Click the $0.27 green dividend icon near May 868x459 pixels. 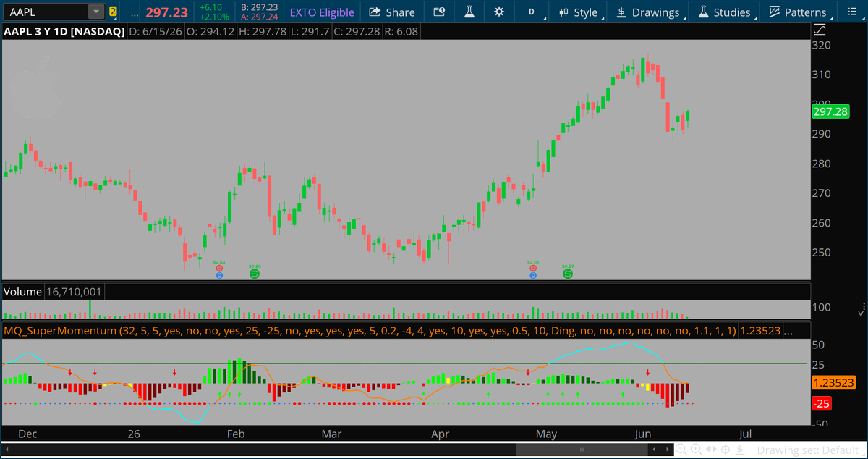coord(568,274)
